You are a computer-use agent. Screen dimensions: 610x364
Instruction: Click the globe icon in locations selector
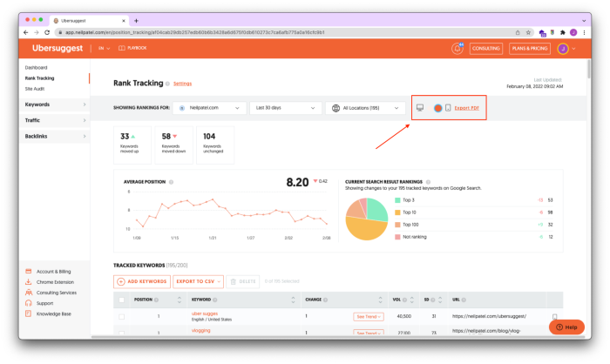pos(335,108)
